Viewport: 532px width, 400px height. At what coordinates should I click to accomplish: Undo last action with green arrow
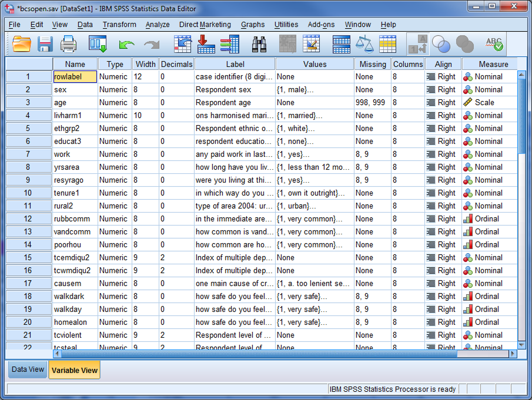point(126,45)
